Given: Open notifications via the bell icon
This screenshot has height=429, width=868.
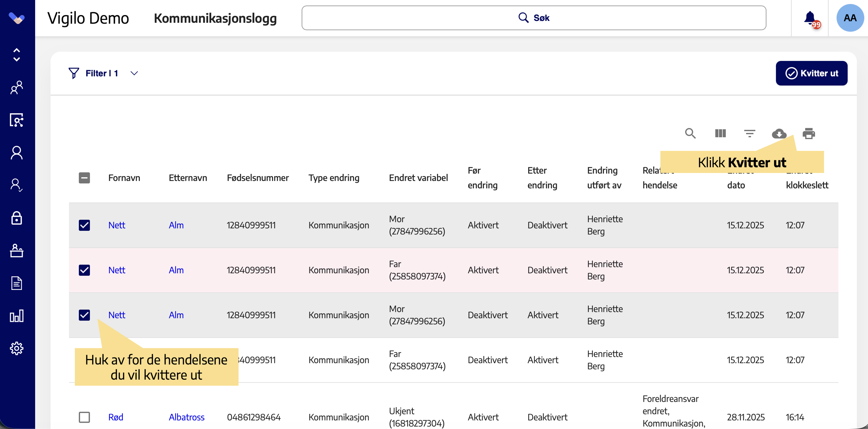Looking at the screenshot, I should click(x=810, y=18).
